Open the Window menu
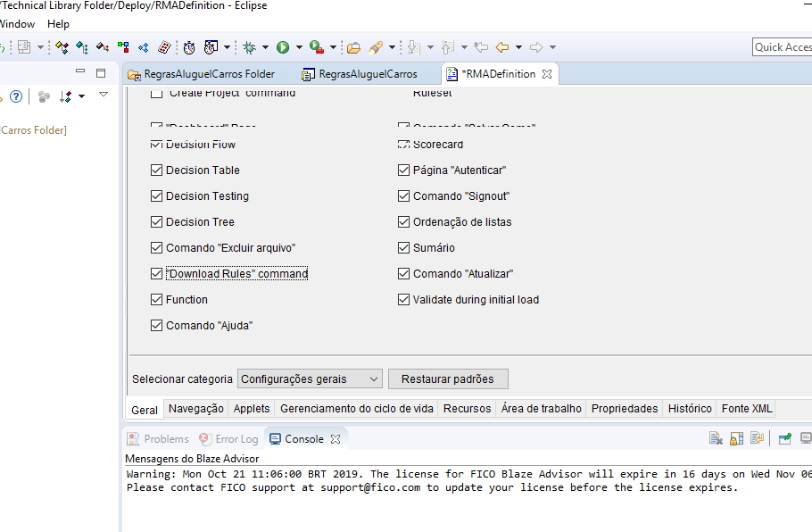The image size is (812, 532). (17, 23)
